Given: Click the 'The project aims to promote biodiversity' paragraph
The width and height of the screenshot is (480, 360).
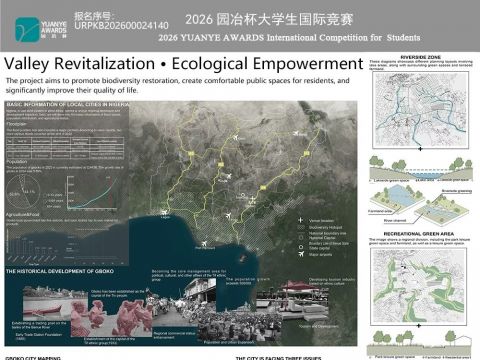Looking at the screenshot, I should pyautogui.click(x=178, y=85).
